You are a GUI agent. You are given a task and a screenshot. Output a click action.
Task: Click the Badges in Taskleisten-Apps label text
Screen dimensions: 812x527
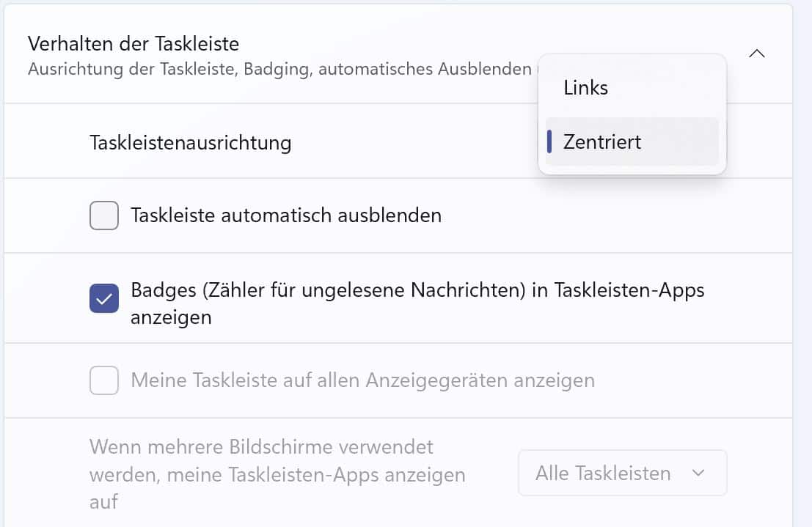417,290
